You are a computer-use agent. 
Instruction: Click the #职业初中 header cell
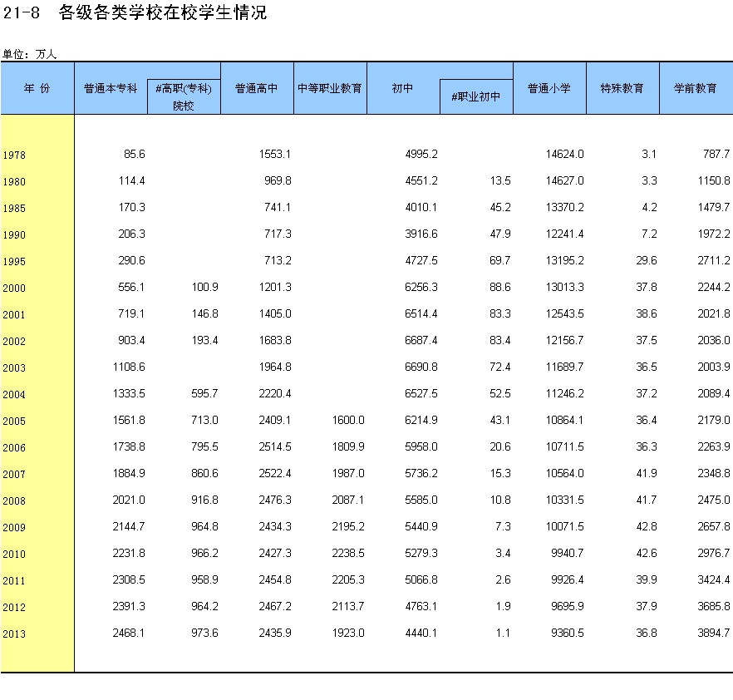coord(476,96)
